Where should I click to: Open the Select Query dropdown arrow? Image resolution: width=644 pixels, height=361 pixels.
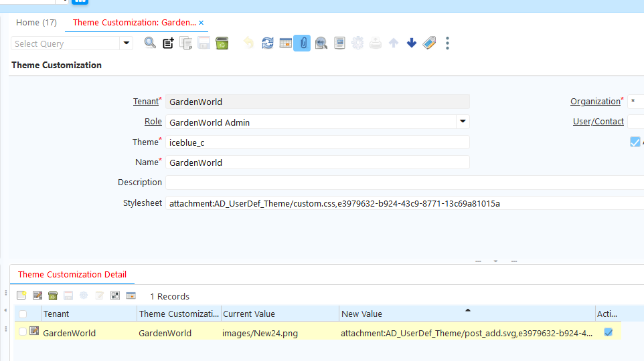126,43
